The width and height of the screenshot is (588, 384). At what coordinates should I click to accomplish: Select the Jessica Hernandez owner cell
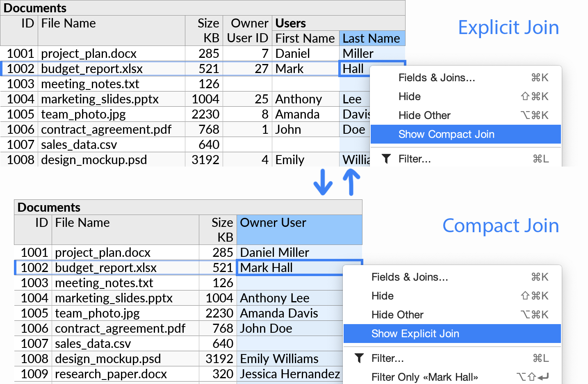[x=289, y=374]
